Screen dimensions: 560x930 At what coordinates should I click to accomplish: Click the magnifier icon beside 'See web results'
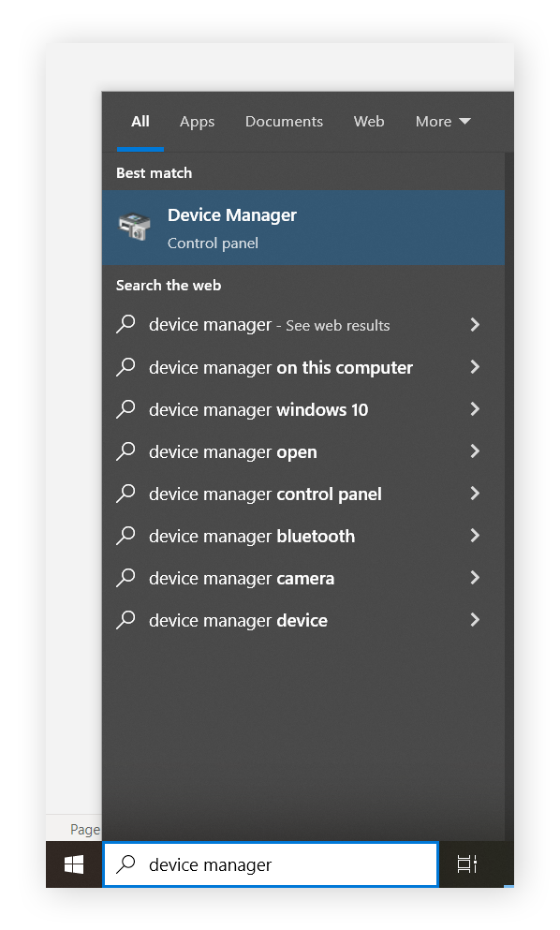tap(125, 324)
